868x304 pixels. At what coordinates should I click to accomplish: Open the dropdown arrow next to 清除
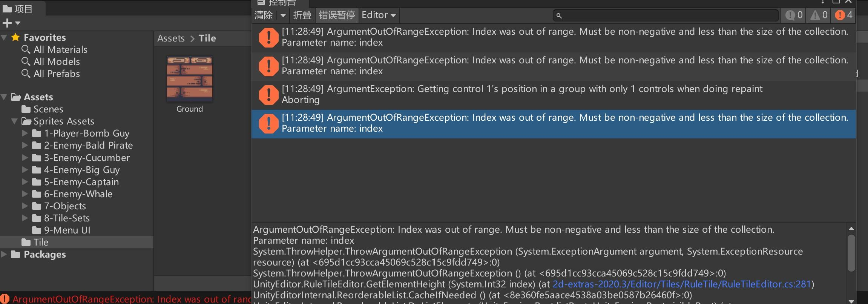coord(283,15)
